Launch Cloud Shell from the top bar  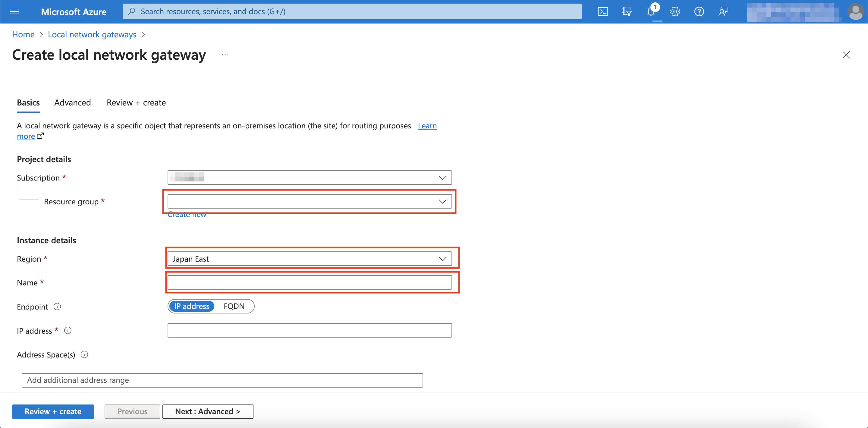point(602,11)
